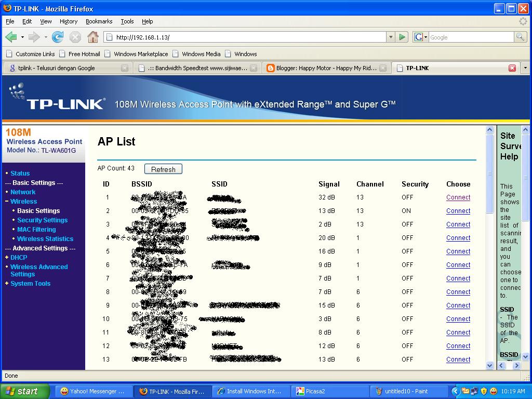Click the search magnifier icon in the Google box
The width and height of the screenshot is (532, 399).
pos(520,37)
